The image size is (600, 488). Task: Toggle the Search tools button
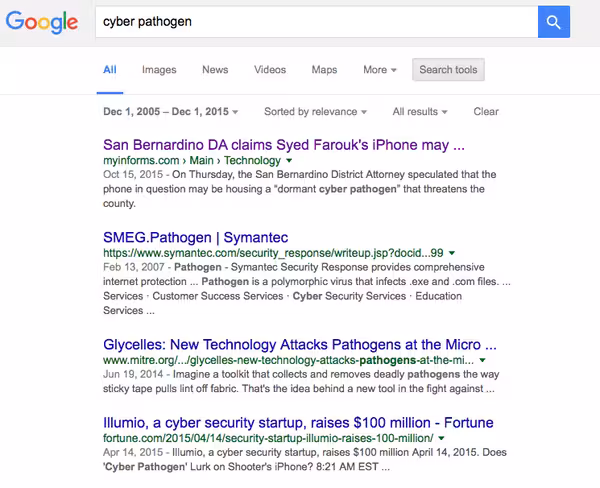[x=448, y=70]
